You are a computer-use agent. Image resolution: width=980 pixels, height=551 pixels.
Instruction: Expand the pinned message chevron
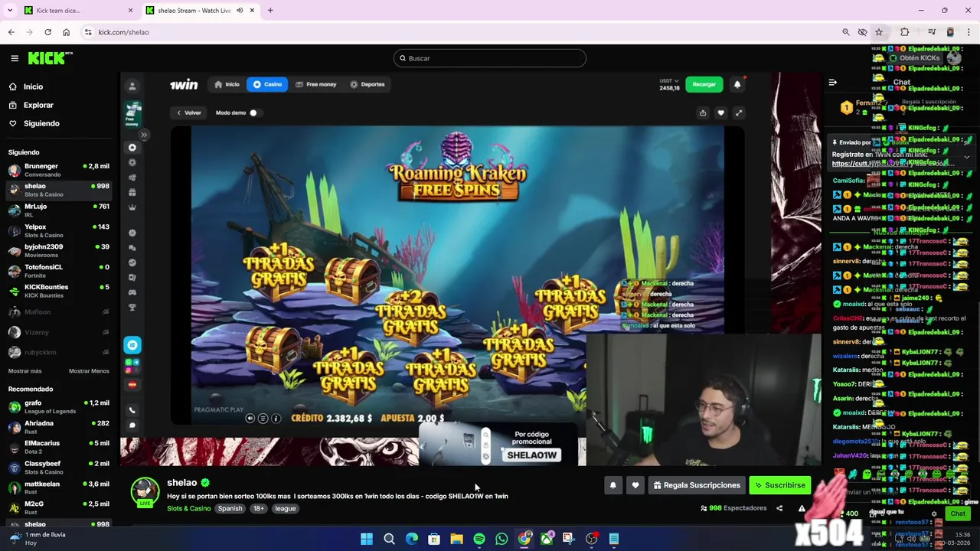click(966, 157)
